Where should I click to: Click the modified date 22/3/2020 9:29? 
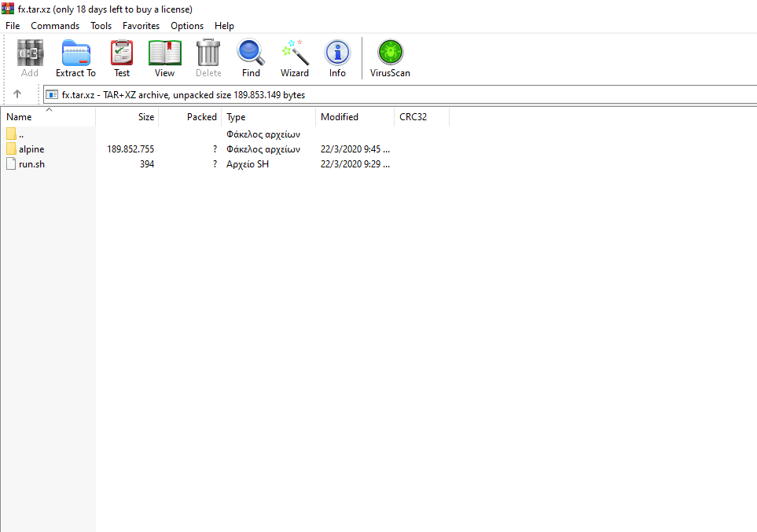(355, 164)
